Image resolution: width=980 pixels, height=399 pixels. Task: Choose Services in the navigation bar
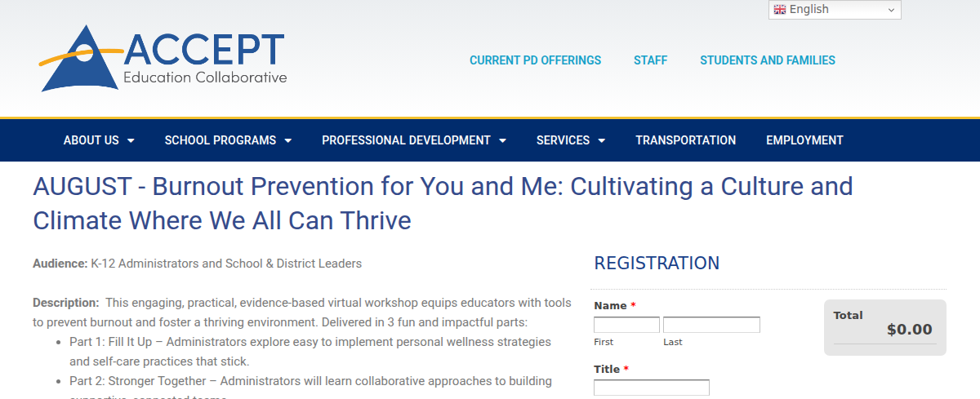563,140
